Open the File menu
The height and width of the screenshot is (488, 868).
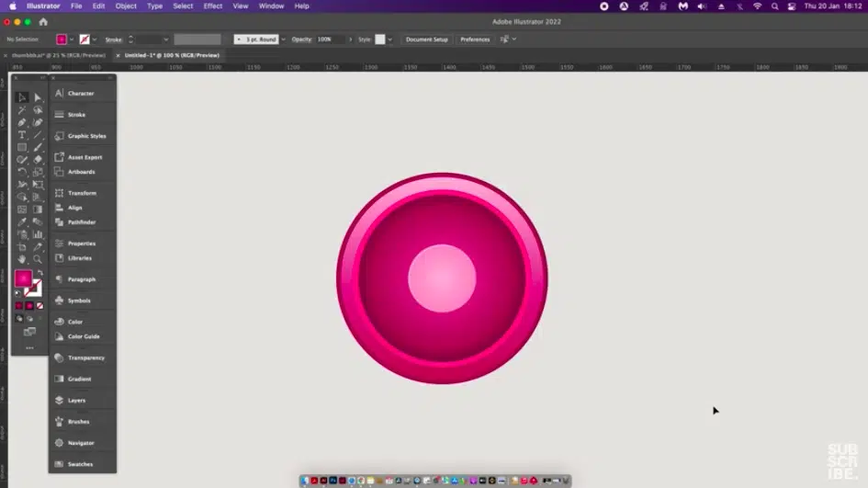point(76,6)
